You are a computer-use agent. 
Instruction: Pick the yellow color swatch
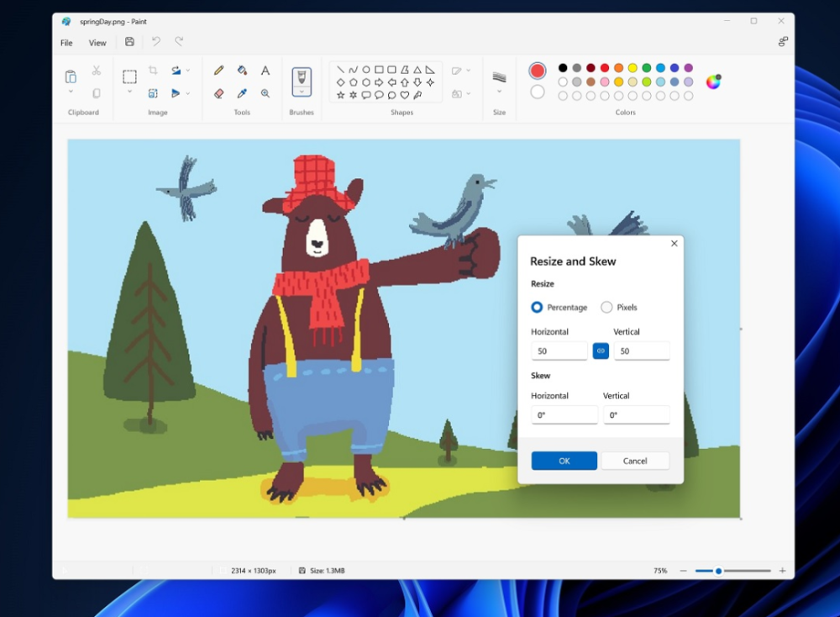[x=633, y=68]
